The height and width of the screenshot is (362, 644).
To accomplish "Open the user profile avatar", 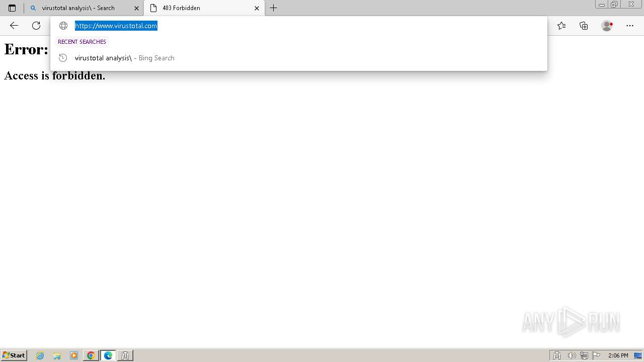I will [607, 26].
